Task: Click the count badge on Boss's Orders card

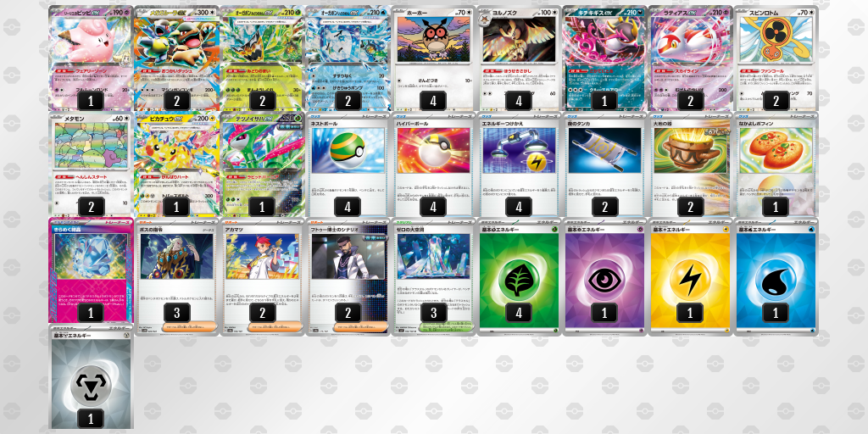Action: (176, 314)
